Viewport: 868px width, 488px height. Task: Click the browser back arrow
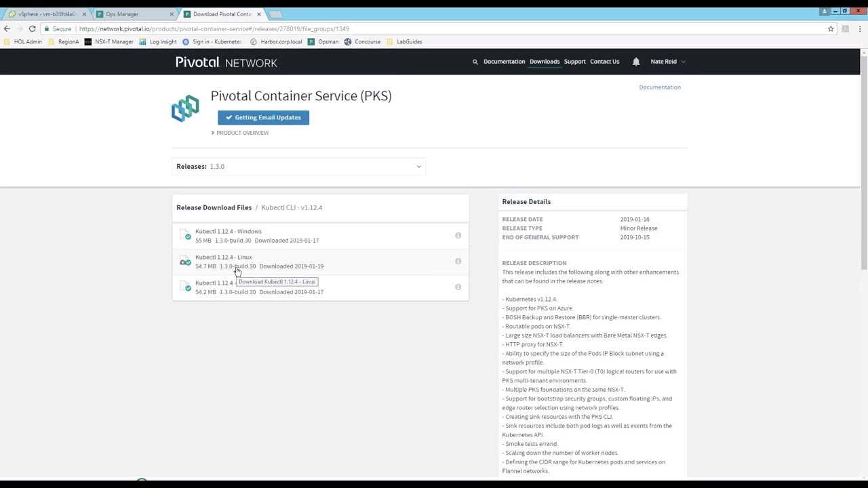coord(7,29)
